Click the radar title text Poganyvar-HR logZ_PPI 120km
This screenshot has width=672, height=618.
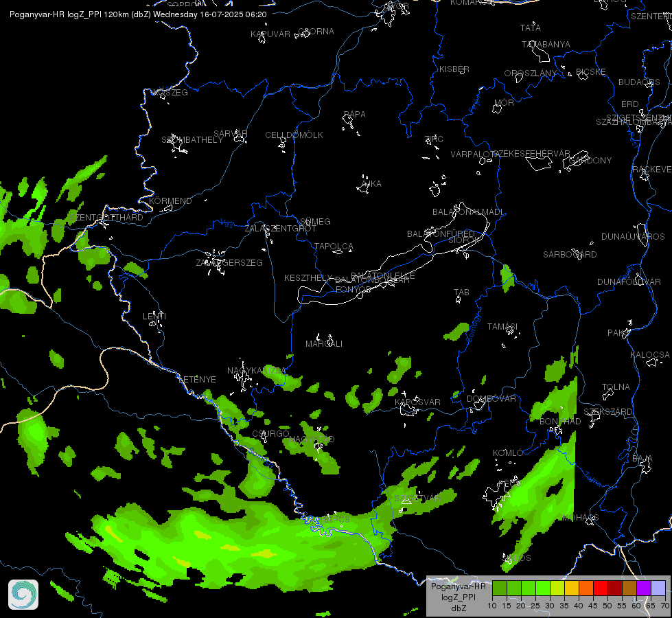[x=68, y=14]
